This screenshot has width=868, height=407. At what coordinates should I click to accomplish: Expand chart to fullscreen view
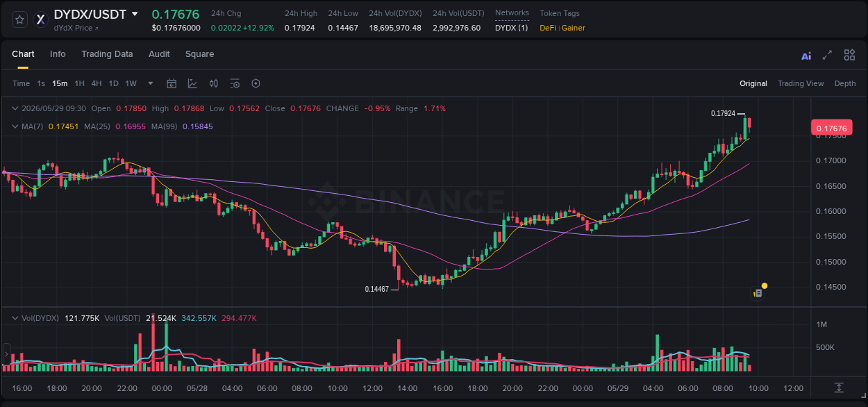click(x=827, y=55)
